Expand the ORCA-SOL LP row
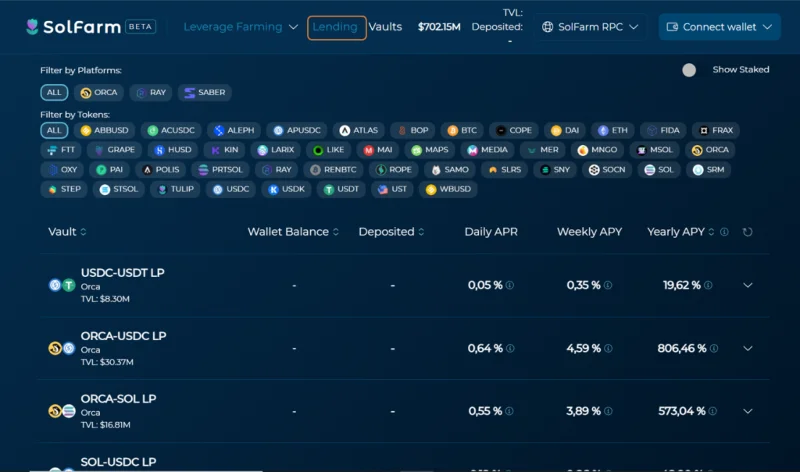The width and height of the screenshot is (800, 472). point(747,411)
